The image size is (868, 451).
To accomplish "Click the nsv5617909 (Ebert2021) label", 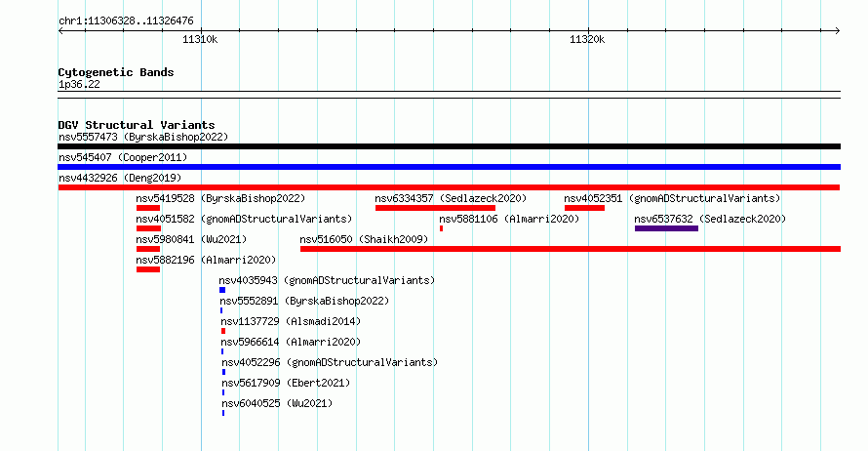I will click(286, 383).
